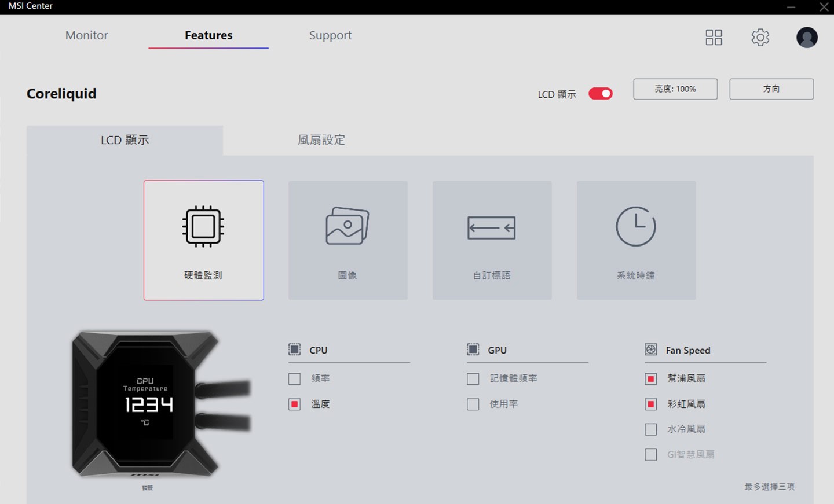Open settings via the gear icon
The image size is (834, 504).
[x=760, y=37]
